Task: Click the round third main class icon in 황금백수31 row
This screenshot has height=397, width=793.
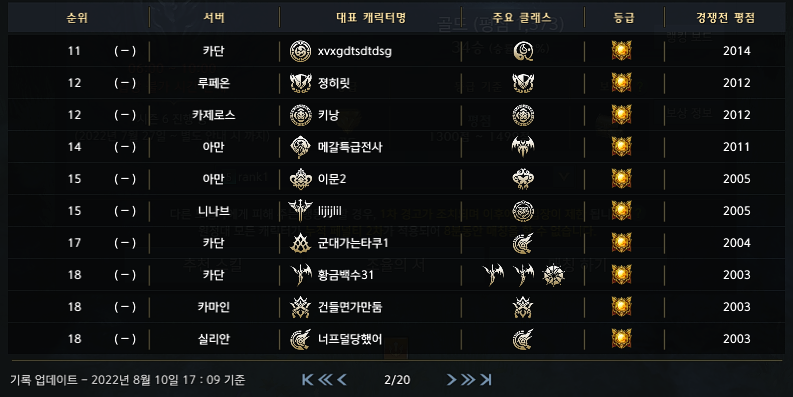Action: [x=553, y=275]
